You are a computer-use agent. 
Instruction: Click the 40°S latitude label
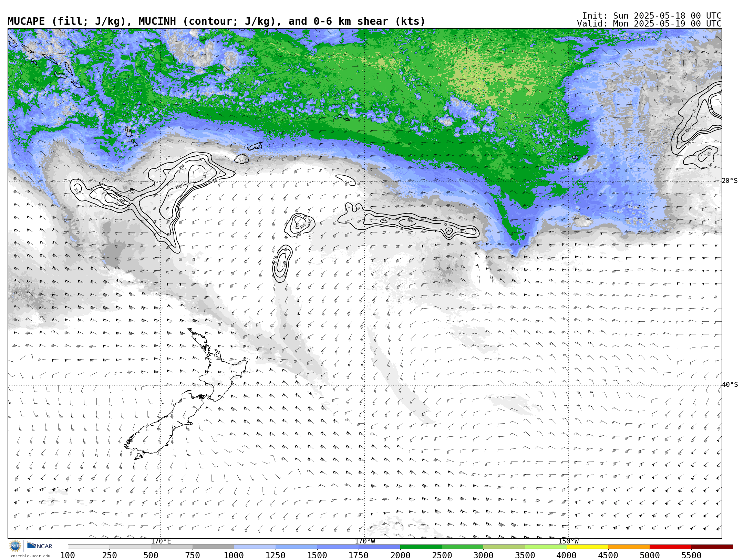pyautogui.click(x=730, y=385)
